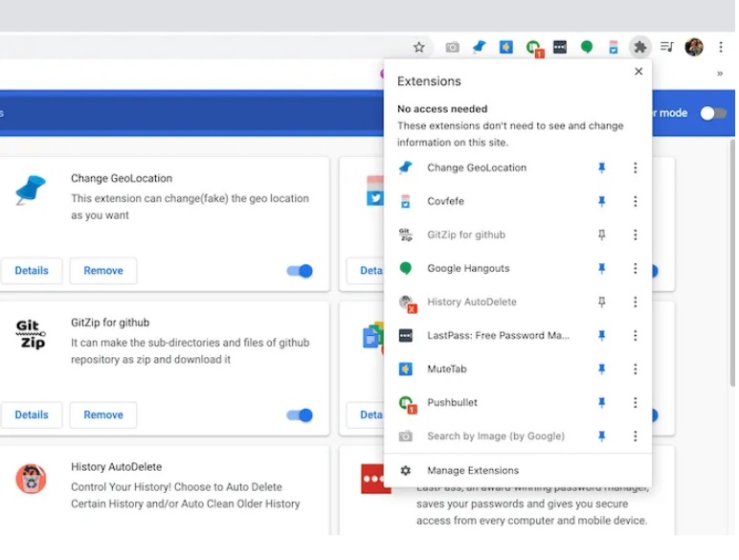The width and height of the screenshot is (739, 560).
Task: Unpin MuteTab from the toolbar
Action: pos(601,370)
